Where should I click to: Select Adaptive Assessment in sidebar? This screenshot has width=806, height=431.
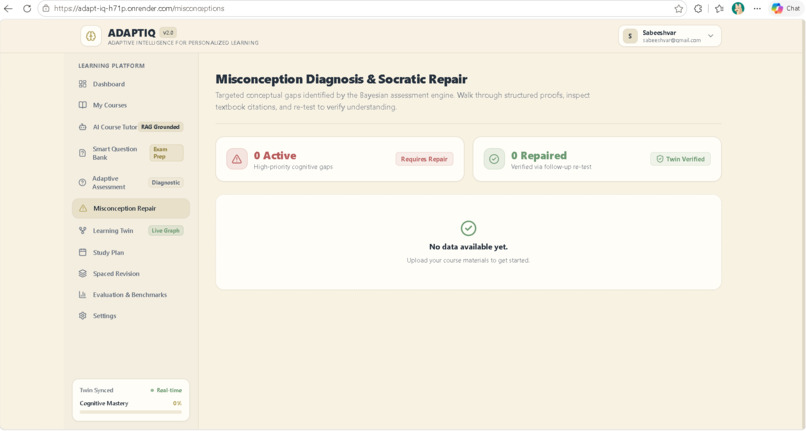tap(131, 182)
